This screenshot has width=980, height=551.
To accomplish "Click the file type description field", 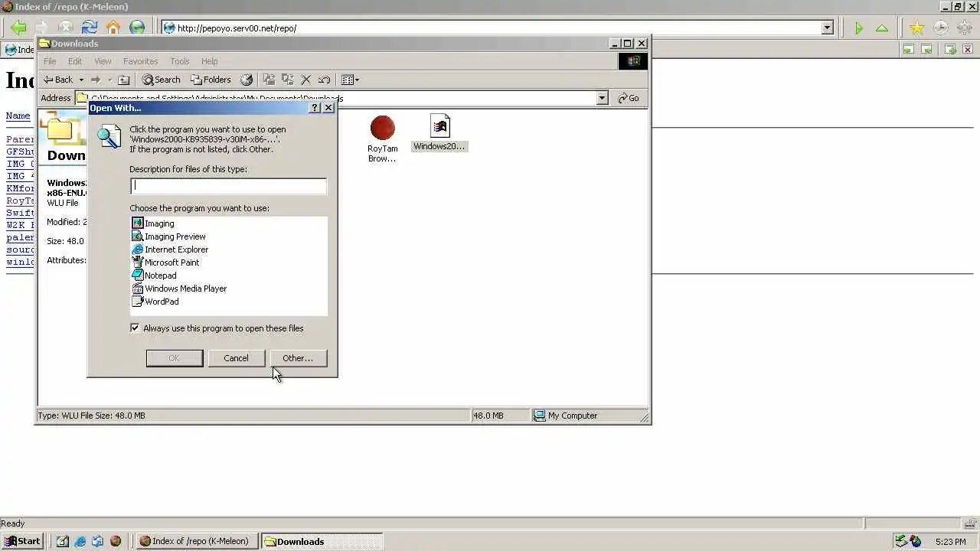I will pyautogui.click(x=228, y=186).
